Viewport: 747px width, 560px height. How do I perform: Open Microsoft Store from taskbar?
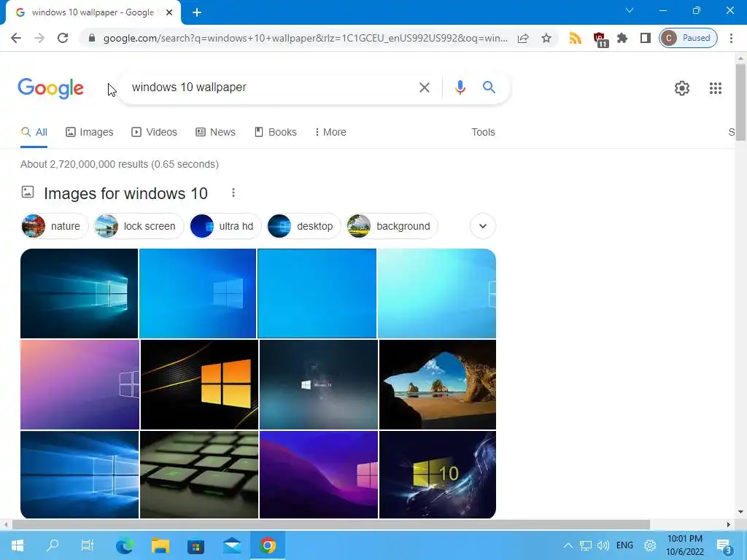(196, 545)
